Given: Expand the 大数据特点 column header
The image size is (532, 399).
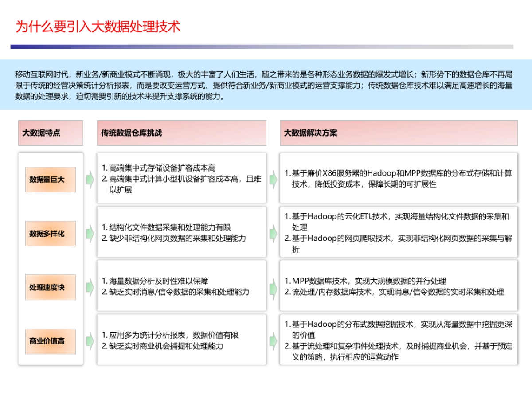Looking at the screenshot, I should tap(50, 133).
